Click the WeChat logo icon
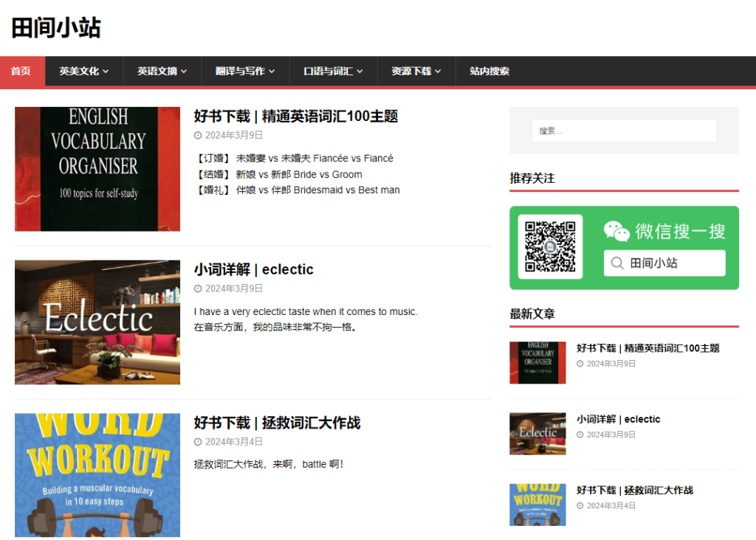This screenshot has width=756, height=540. (616, 231)
